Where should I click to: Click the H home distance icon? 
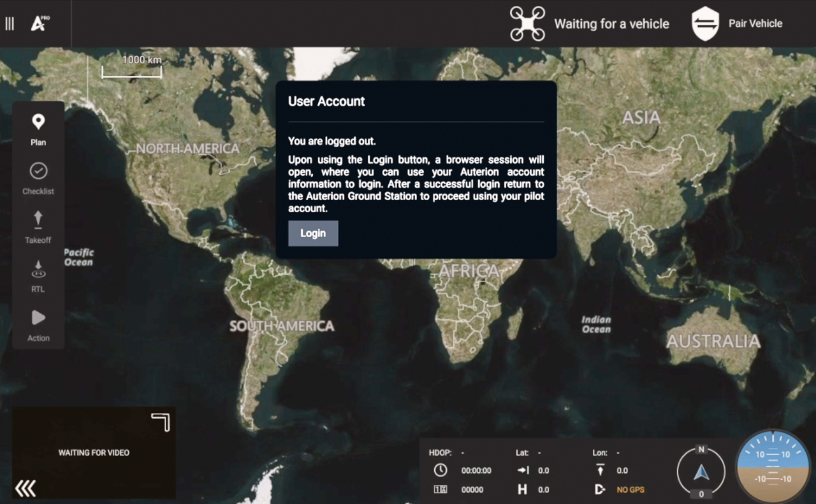(523, 489)
